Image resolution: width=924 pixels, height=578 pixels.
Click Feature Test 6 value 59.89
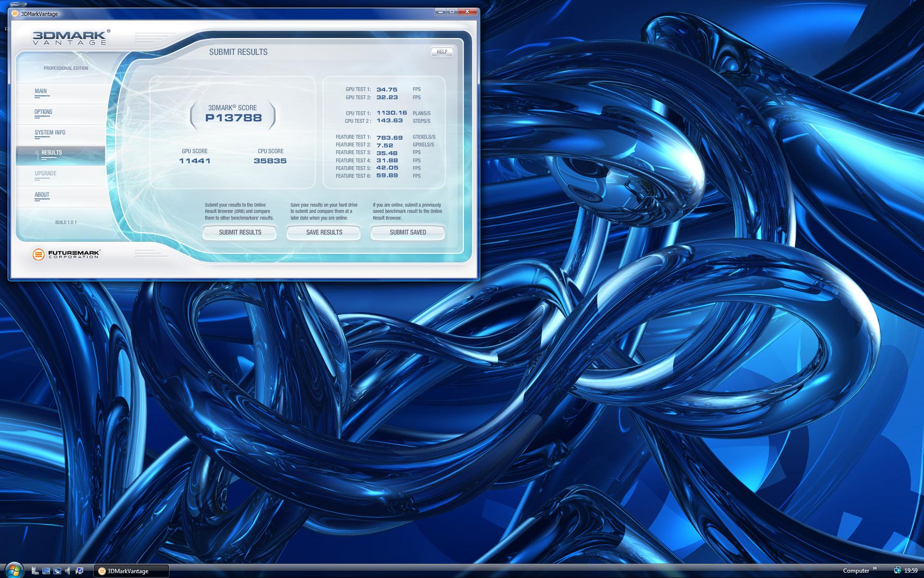tap(387, 175)
